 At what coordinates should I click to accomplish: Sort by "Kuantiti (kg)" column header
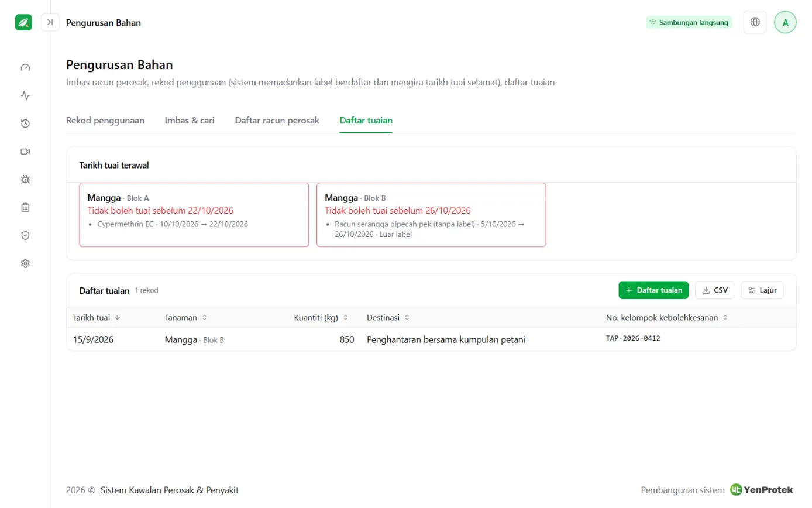[321, 318]
